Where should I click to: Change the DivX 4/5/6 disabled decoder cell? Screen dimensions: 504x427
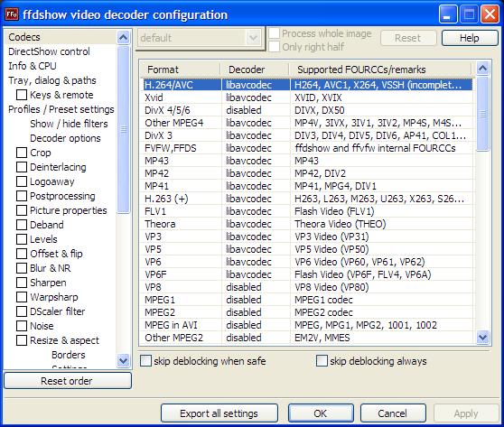coord(256,110)
